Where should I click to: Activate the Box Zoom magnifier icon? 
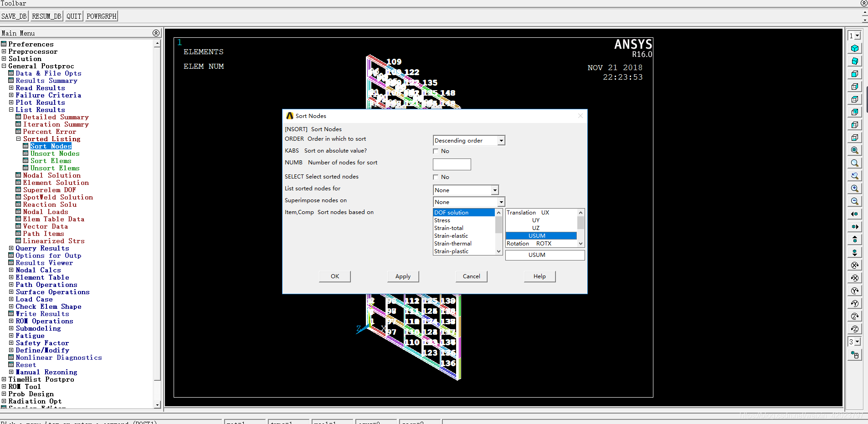coord(855,163)
